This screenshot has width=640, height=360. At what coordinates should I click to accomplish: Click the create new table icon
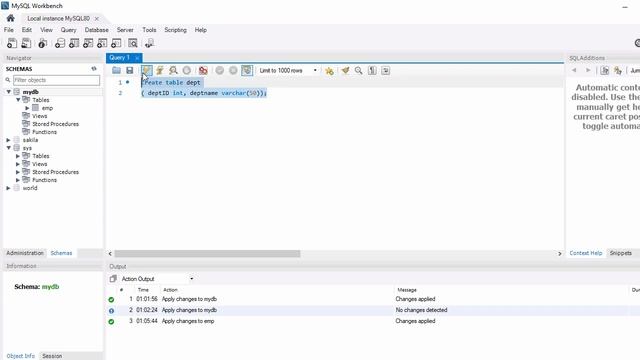[x=74, y=43]
